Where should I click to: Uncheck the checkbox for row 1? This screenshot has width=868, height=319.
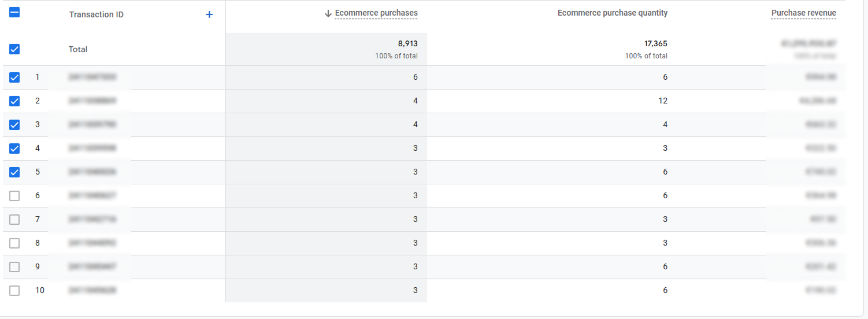tap(14, 77)
